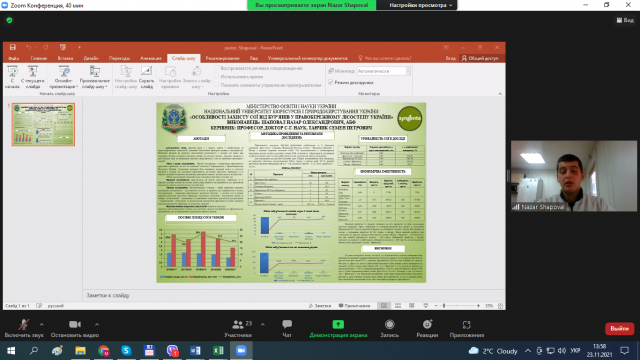Switch to the Transitions tab

point(119,58)
